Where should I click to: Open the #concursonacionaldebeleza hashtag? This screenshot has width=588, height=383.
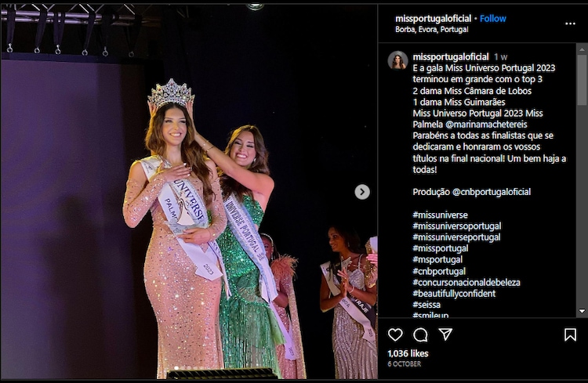point(466,282)
